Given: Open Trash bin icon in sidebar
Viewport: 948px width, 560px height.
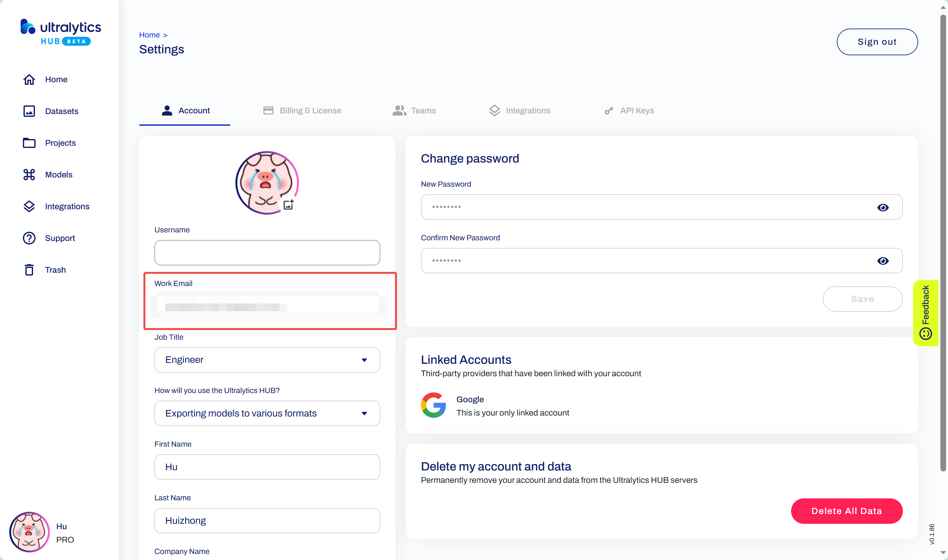Looking at the screenshot, I should 29,270.
